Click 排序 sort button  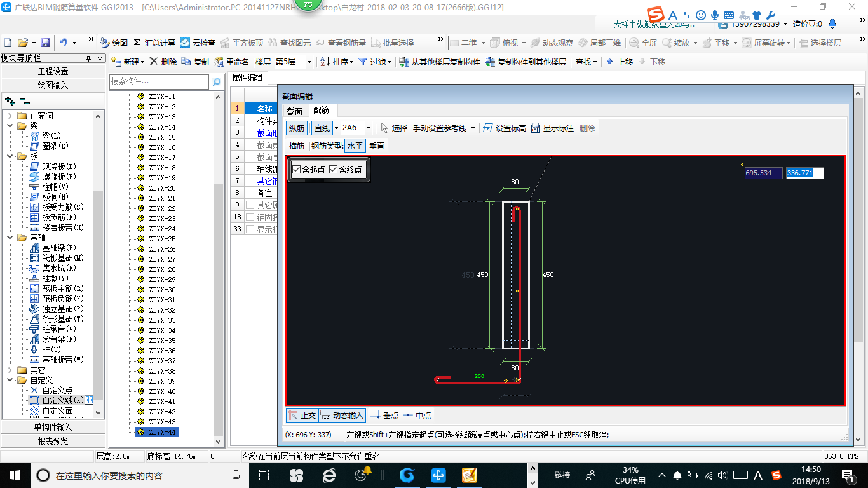337,62
